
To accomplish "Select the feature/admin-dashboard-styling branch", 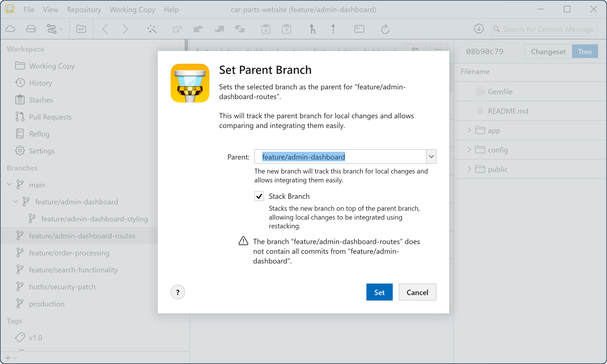I will click(94, 219).
